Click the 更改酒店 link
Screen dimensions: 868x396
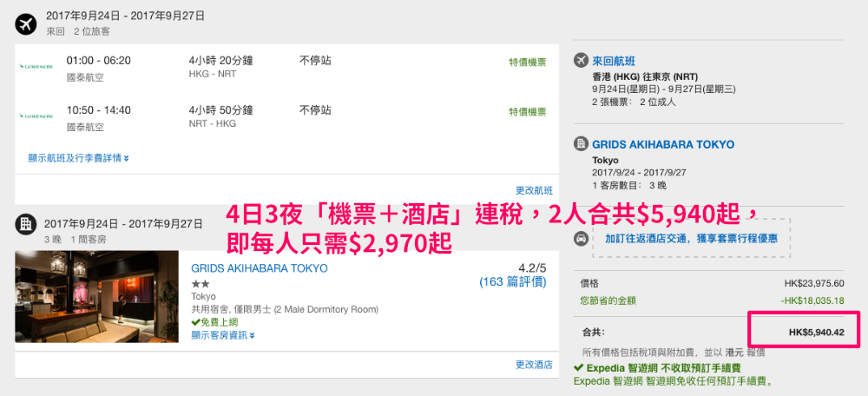pos(534,365)
